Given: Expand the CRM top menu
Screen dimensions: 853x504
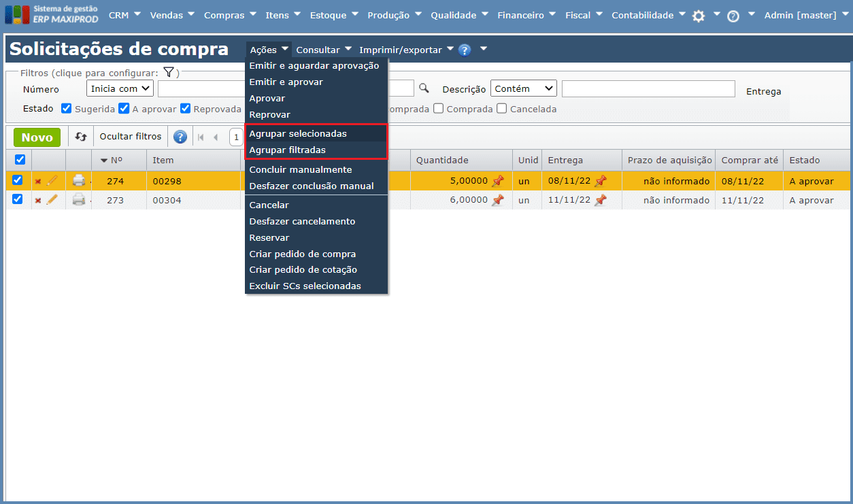Looking at the screenshot, I should pyautogui.click(x=124, y=15).
